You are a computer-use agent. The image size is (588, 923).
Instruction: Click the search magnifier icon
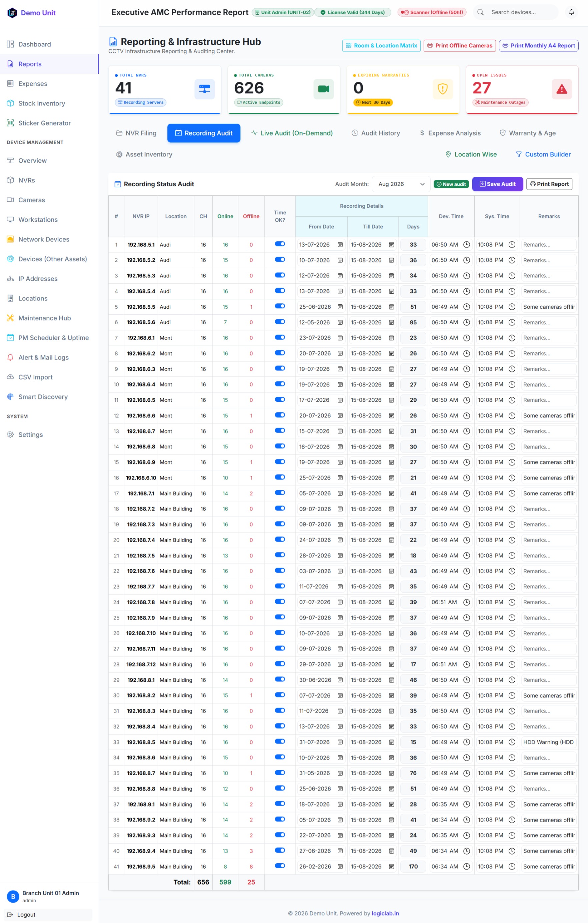coord(480,12)
